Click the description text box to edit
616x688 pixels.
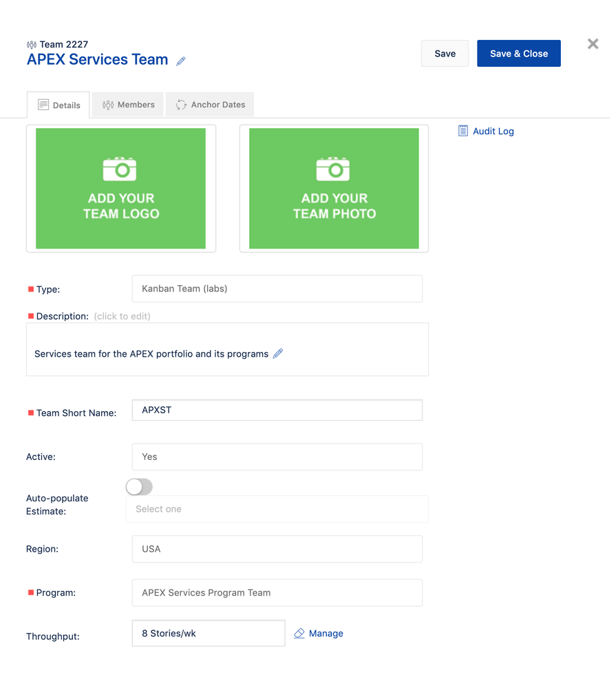point(227,349)
